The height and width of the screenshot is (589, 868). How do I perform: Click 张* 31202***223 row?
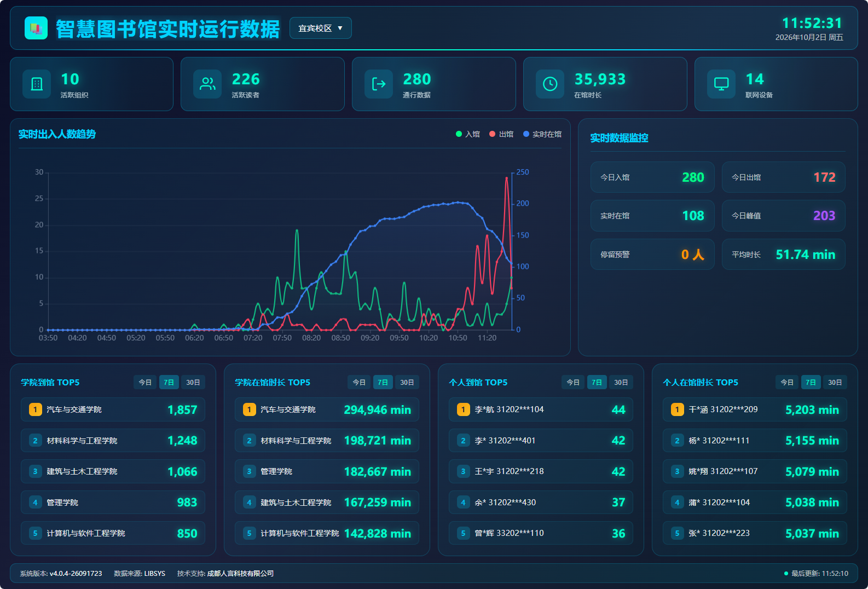point(755,533)
